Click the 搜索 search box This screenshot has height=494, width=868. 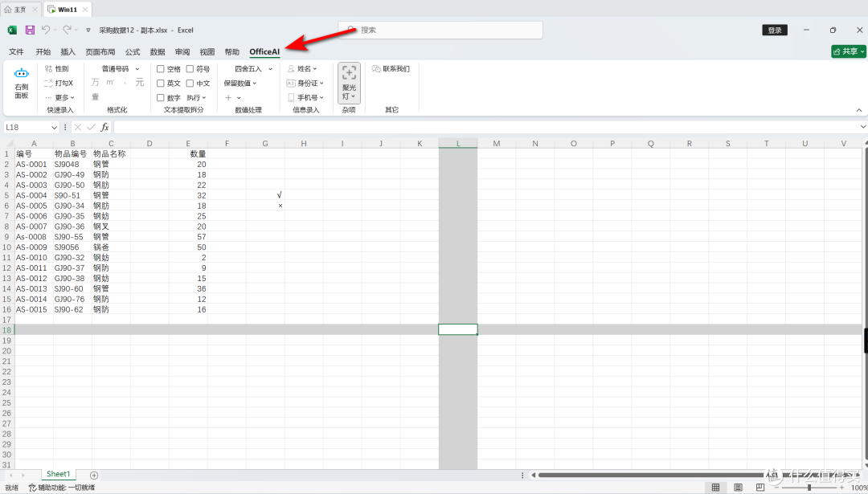[x=440, y=30]
